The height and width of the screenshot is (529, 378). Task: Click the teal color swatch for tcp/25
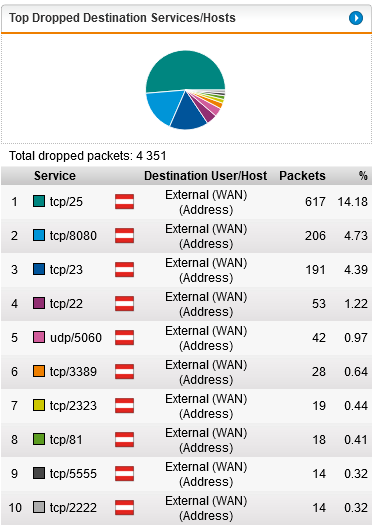(x=39, y=201)
